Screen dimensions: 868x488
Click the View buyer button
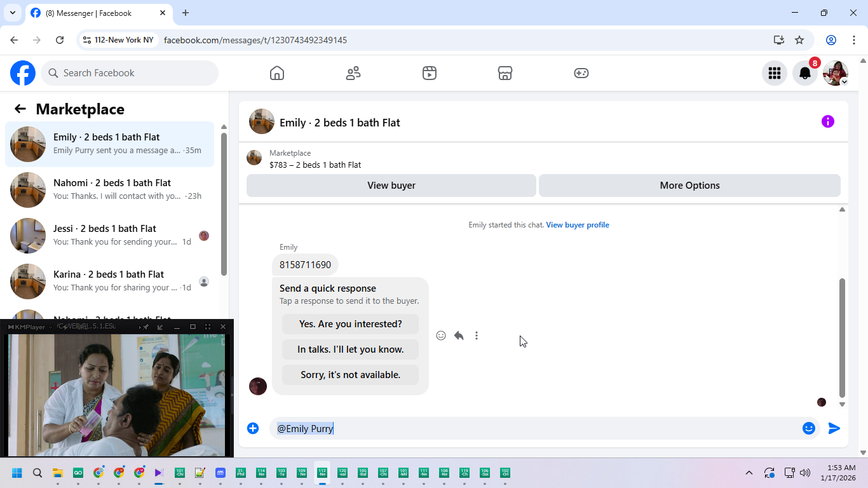click(391, 186)
